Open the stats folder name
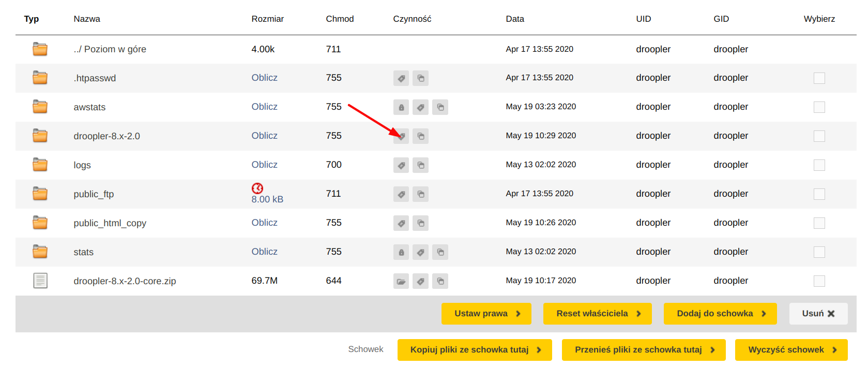 [x=83, y=252]
